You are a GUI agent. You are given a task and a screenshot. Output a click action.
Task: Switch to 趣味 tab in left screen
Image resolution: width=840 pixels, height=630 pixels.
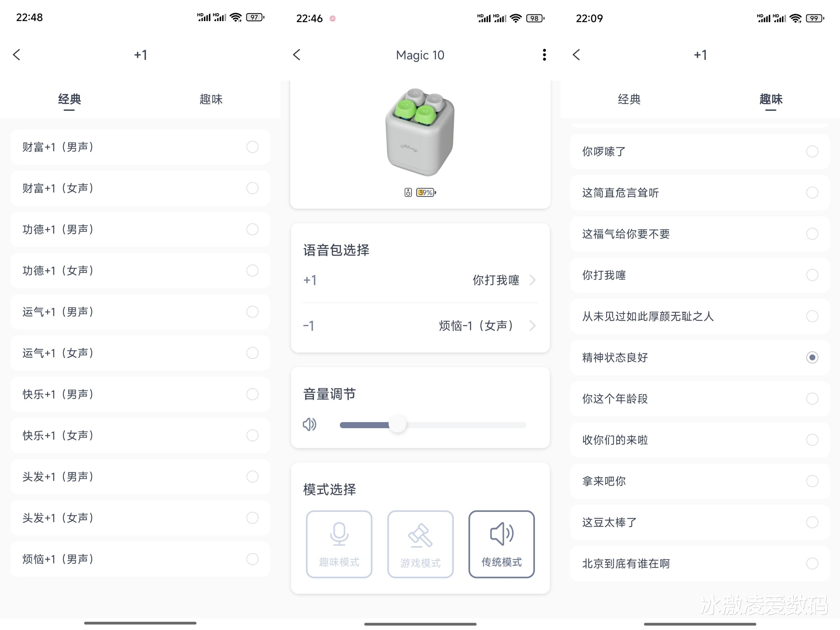(x=211, y=99)
